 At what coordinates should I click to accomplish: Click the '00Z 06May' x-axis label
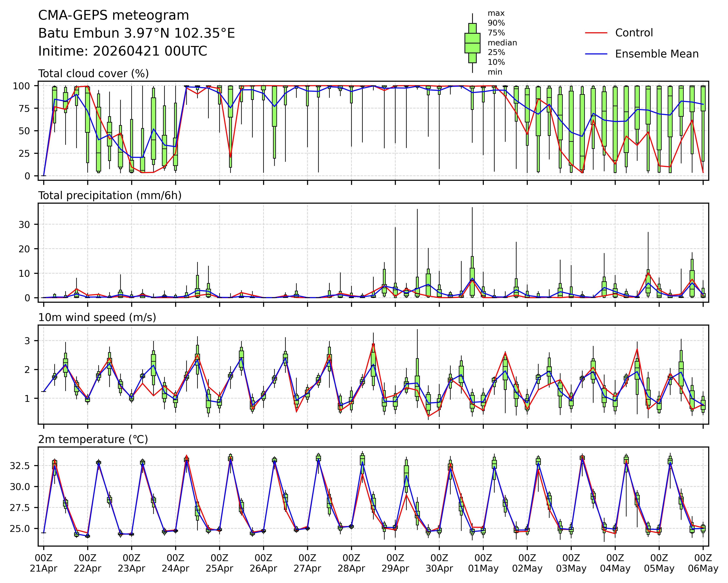click(x=703, y=563)
